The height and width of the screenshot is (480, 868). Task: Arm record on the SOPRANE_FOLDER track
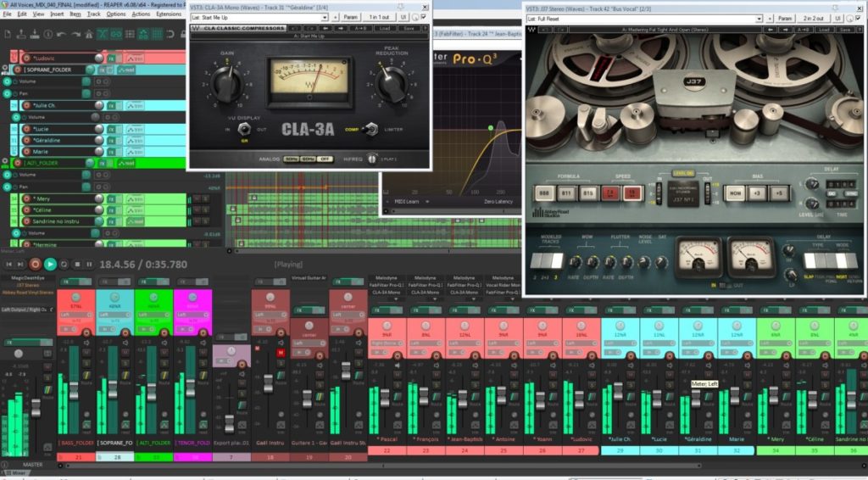(x=18, y=69)
